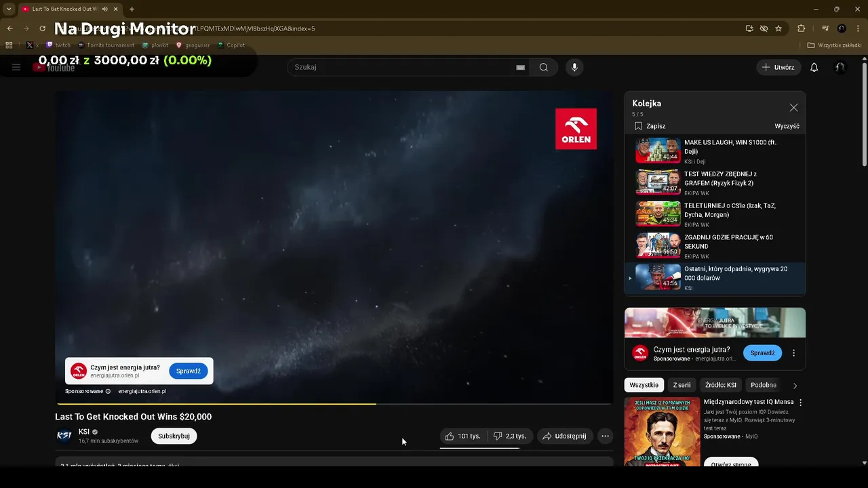Viewport: 868px width, 488px height.
Task: Show more filter chips with right arrow
Action: pyautogui.click(x=795, y=385)
